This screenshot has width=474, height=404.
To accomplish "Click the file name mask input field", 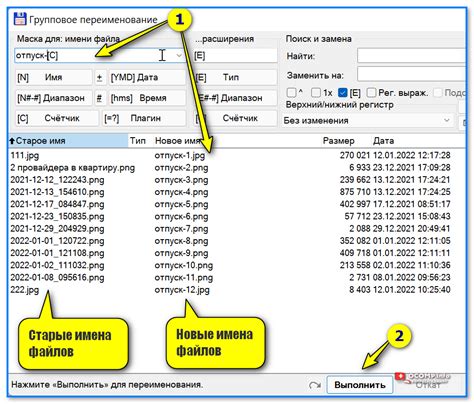I will [100, 55].
